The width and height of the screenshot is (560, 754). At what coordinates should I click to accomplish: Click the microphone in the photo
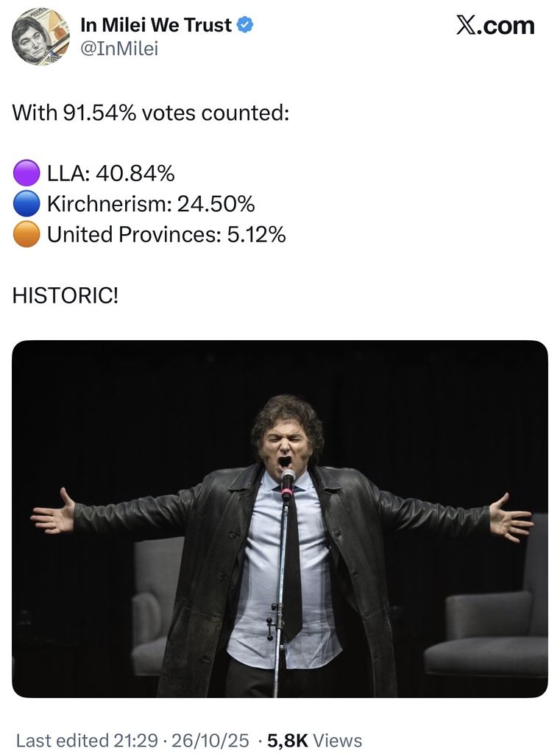288,479
